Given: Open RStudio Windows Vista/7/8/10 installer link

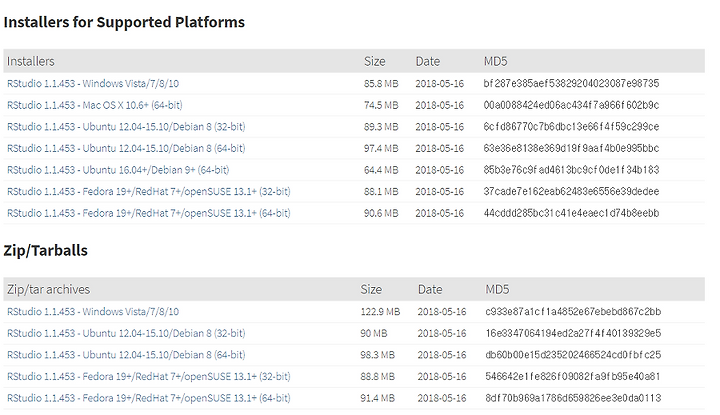Looking at the screenshot, I should (x=93, y=84).
